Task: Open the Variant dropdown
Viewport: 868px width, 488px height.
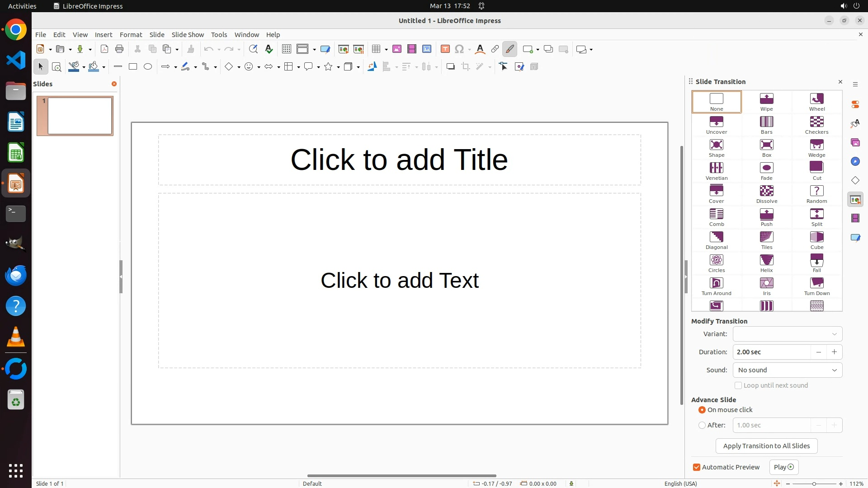Action: pyautogui.click(x=787, y=334)
